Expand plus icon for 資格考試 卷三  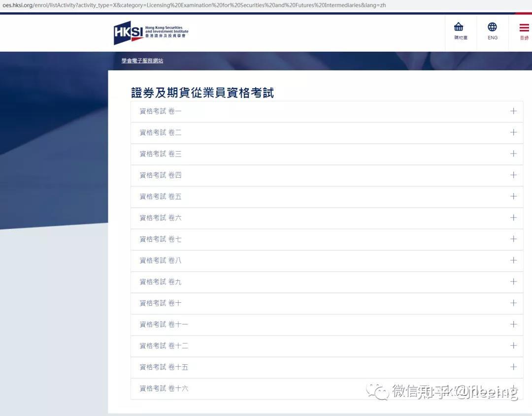pos(513,154)
